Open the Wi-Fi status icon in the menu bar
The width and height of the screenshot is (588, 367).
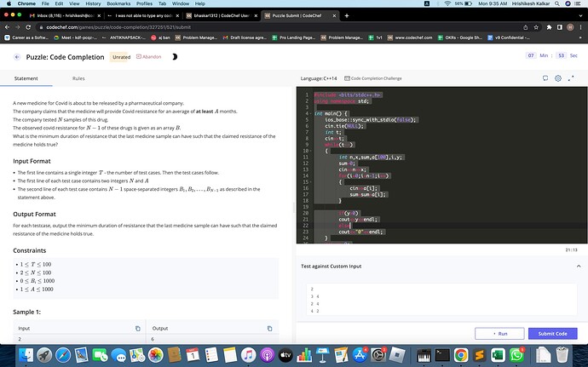(x=447, y=3)
